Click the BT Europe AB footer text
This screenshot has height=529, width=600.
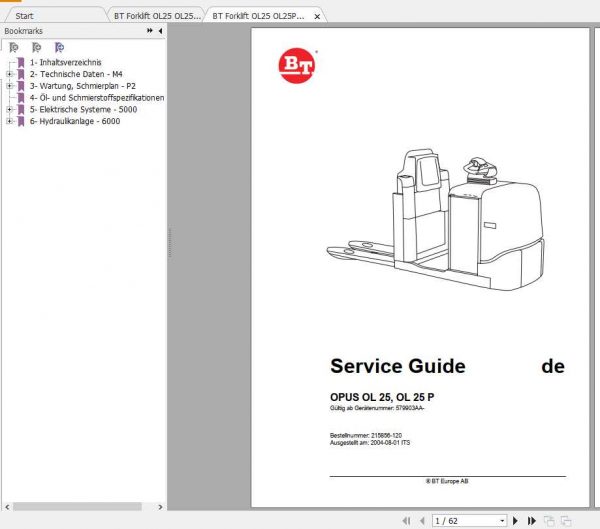coord(447,481)
